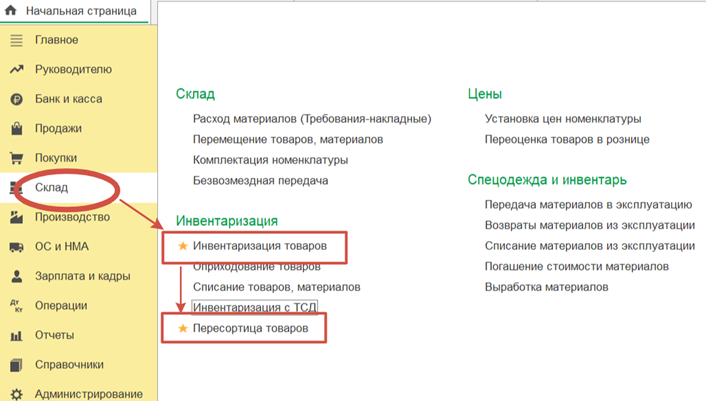Screen dimensions: 706x401
Task: Open Возвраты материалов из эксплуатации
Action: pos(589,225)
